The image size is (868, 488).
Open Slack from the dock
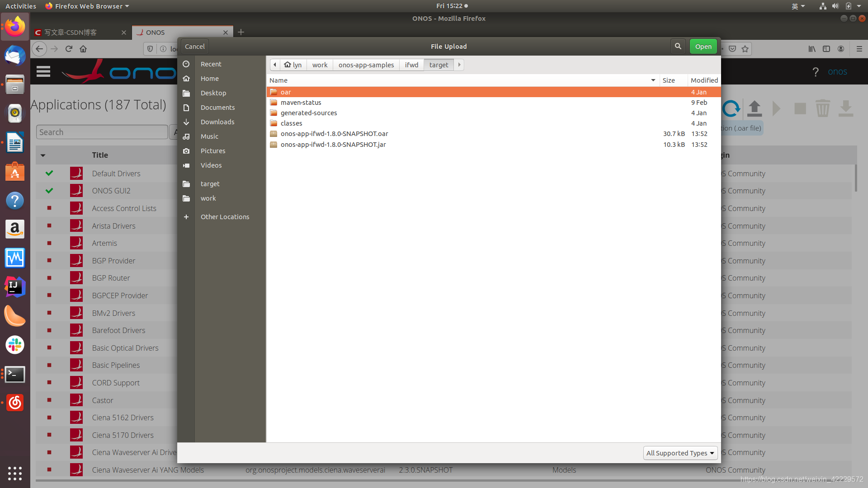click(x=15, y=345)
